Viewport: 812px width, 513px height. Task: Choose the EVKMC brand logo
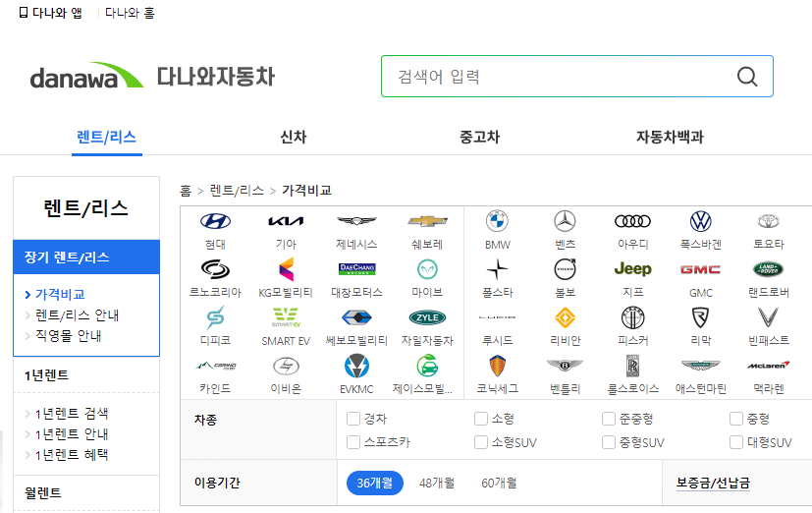356,366
